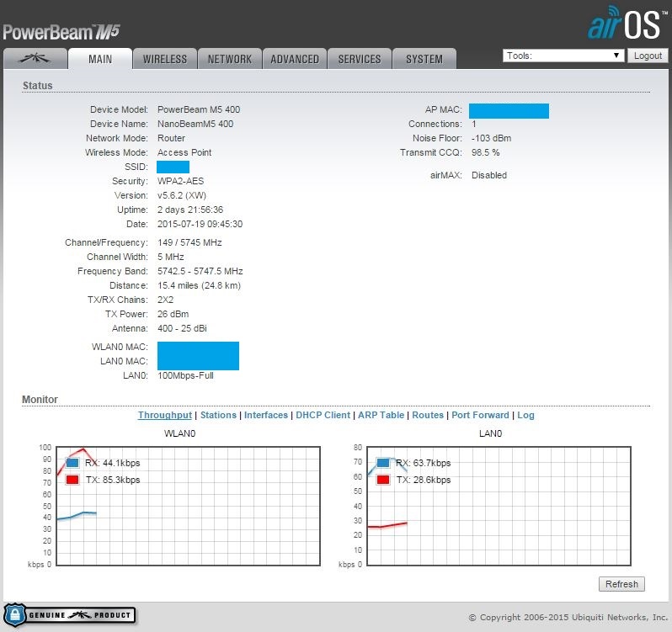
Task: Select the version value v5.6.2 (XW)
Action: point(182,195)
